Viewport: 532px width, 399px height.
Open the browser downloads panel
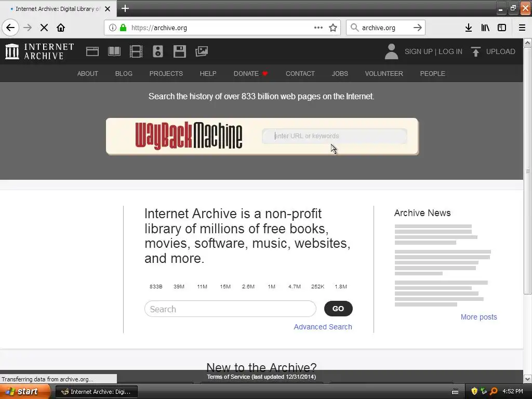point(469,28)
